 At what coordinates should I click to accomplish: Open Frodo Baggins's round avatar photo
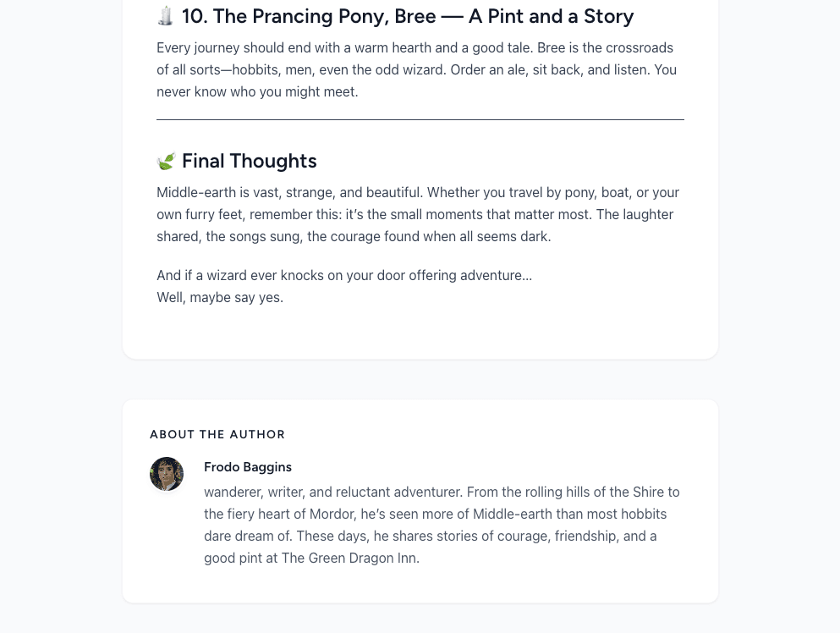point(167,474)
